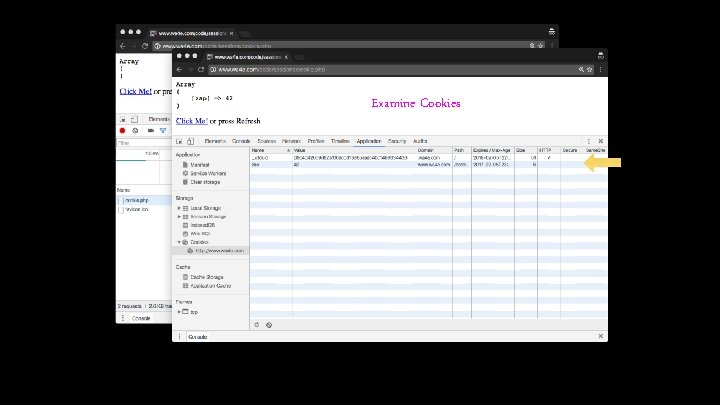Click the 'Click Me!' link in front window

pyautogui.click(x=191, y=121)
